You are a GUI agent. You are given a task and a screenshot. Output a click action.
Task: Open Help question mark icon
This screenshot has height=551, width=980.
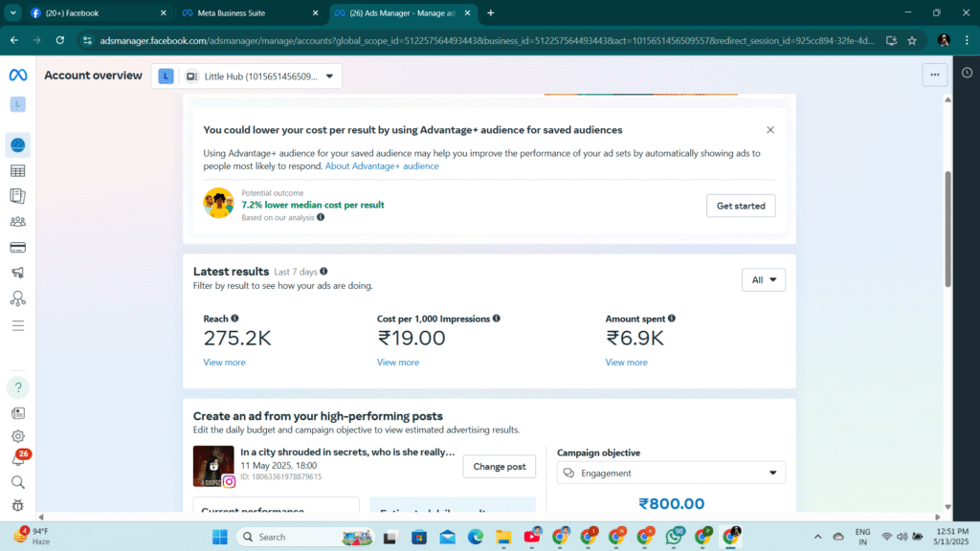click(18, 387)
